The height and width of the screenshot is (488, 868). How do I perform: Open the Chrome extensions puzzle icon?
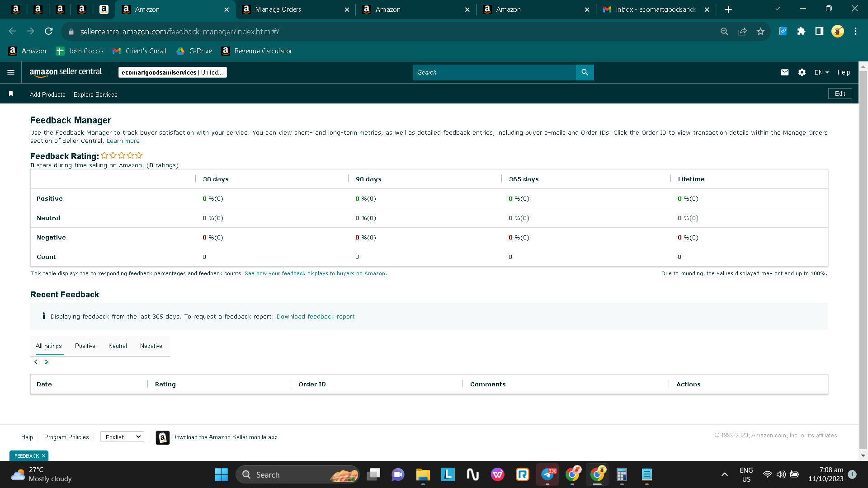pyautogui.click(x=801, y=31)
